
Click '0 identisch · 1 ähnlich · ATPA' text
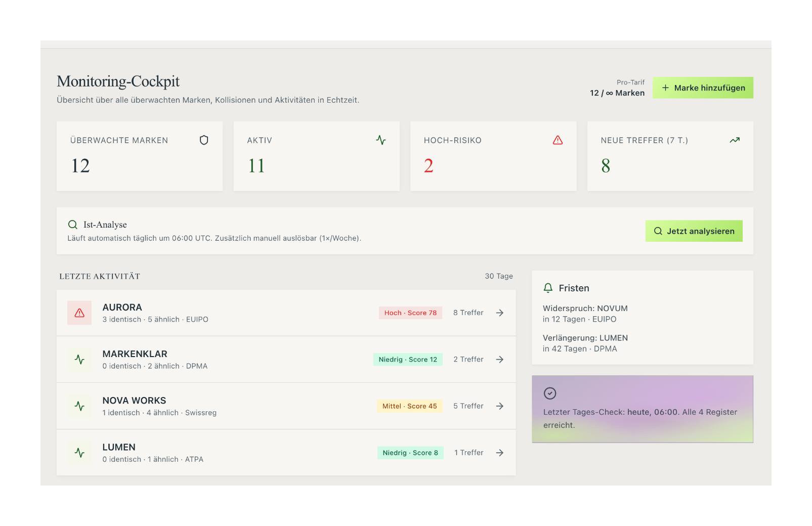153,459
